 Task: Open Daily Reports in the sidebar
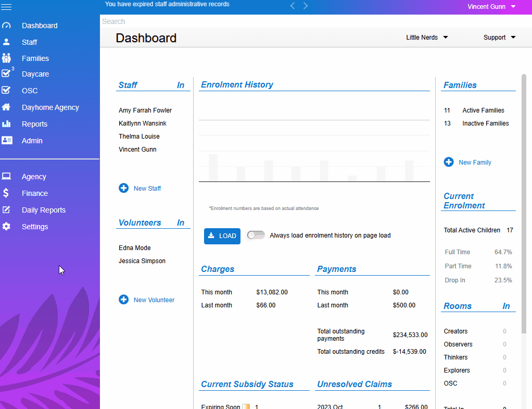(x=44, y=210)
